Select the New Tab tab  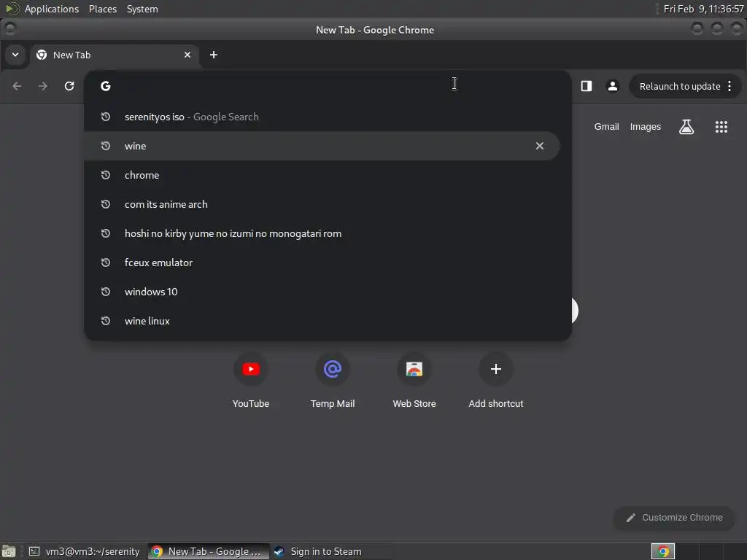point(115,55)
